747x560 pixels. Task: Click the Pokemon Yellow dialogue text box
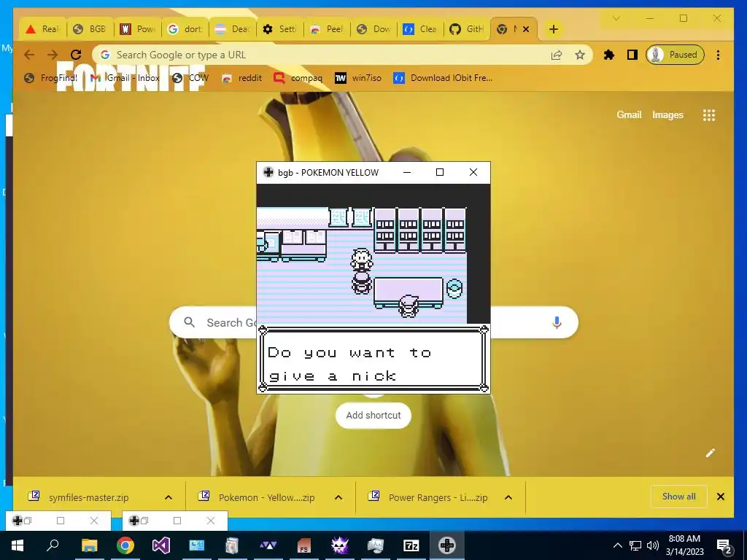click(x=373, y=359)
